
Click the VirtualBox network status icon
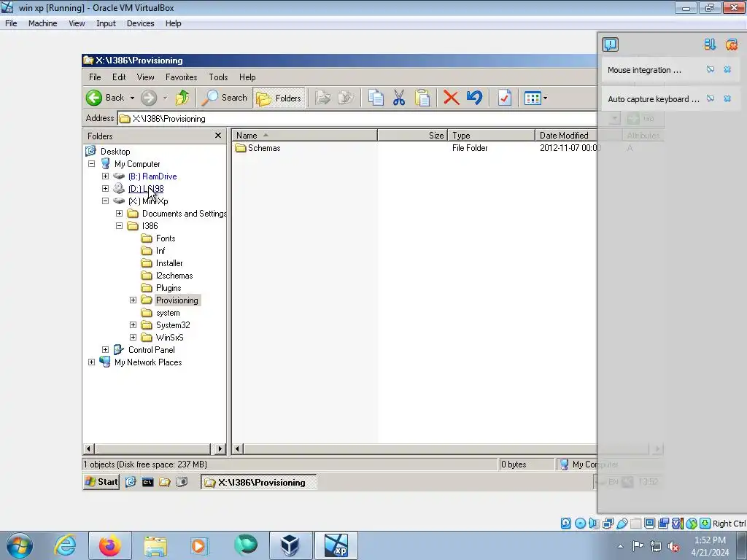[608, 524]
